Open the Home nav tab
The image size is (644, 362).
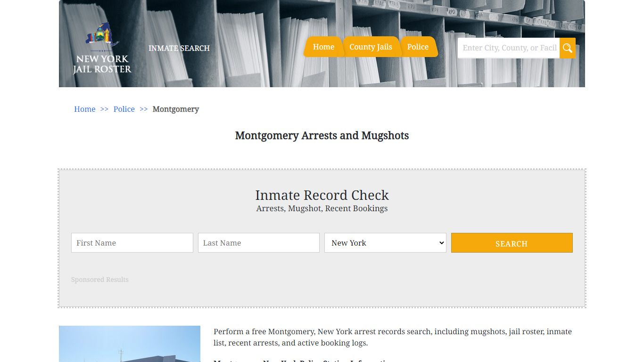coord(323,47)
